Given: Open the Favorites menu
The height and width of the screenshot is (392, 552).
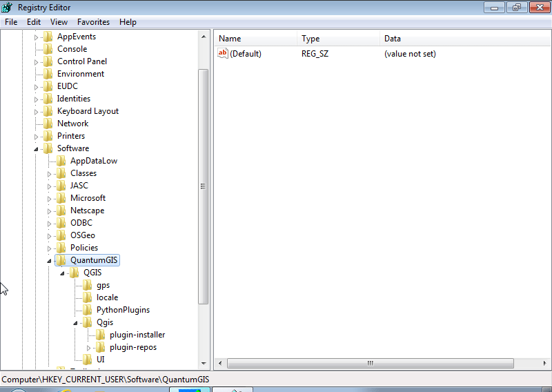Looking at the screenshot, I should click(x=93, y=22).
